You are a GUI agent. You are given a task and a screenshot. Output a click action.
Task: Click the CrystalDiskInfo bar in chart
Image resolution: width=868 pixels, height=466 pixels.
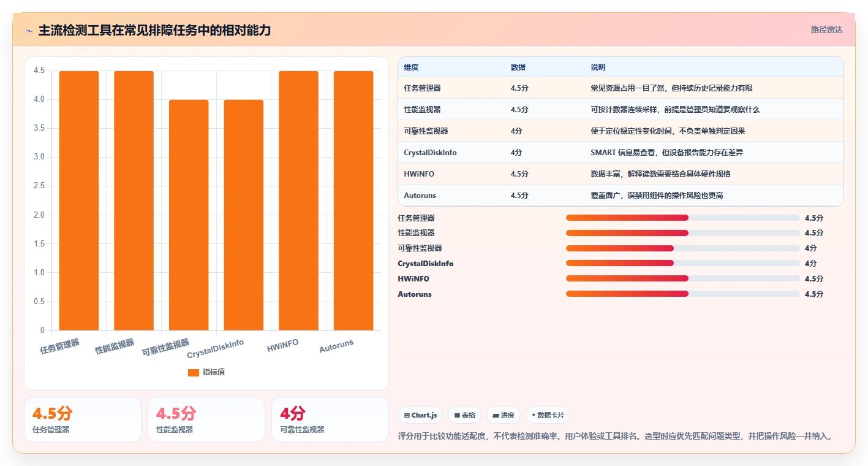(x=244, y=215)
